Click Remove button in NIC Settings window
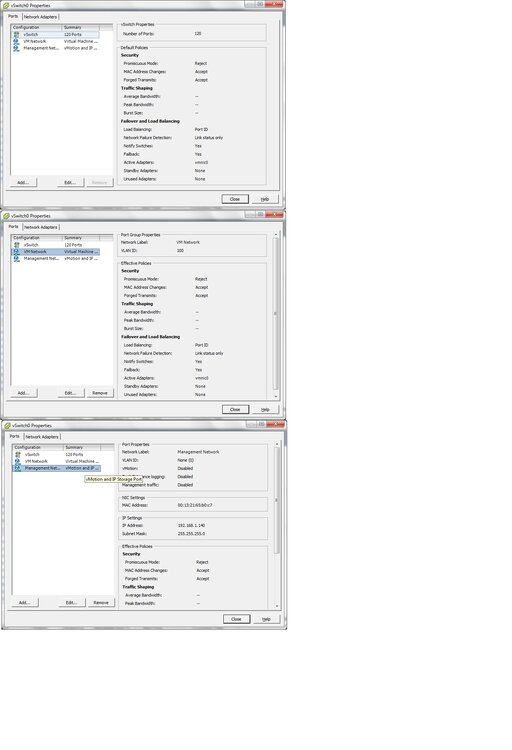This screenshot has width=512, height=750. click(101, 602)
